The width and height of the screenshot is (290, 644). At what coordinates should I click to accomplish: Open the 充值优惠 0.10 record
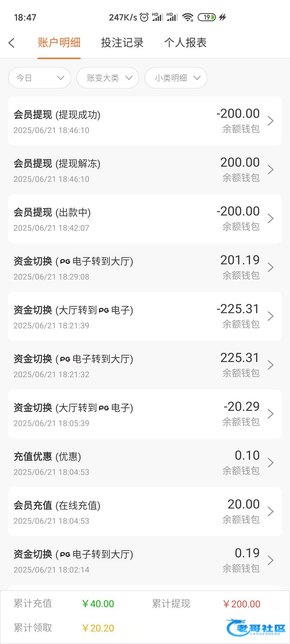coord(145,463)
